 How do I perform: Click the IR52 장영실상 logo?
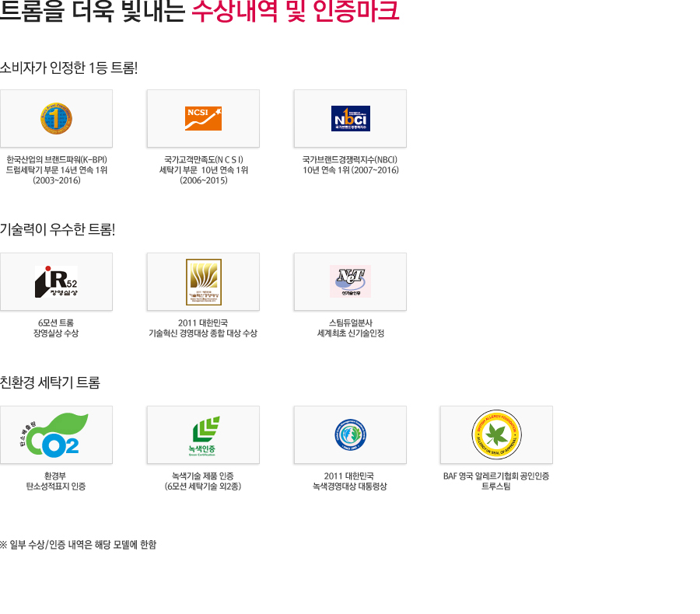(56, 281)
